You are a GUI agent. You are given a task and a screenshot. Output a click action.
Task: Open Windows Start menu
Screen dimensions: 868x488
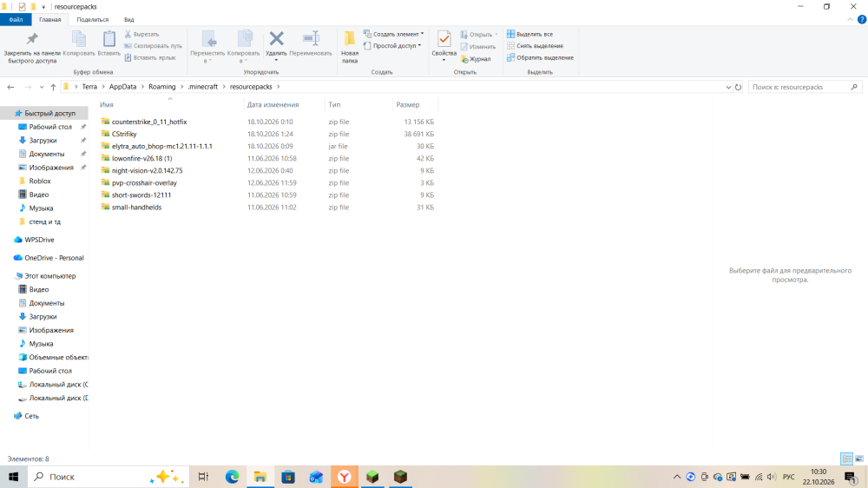(x=13, y=477)
